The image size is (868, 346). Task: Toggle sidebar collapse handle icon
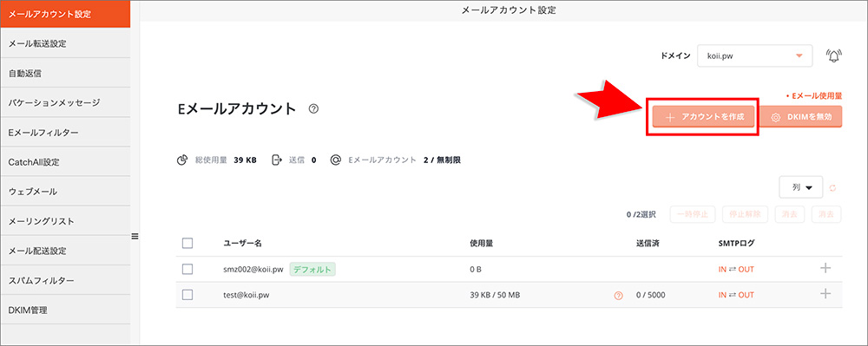point(135,236)
